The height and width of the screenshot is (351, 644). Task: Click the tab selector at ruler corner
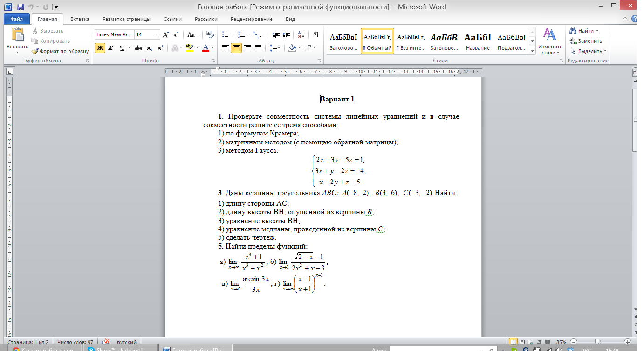pyautogui.click(x=9, y=71)
